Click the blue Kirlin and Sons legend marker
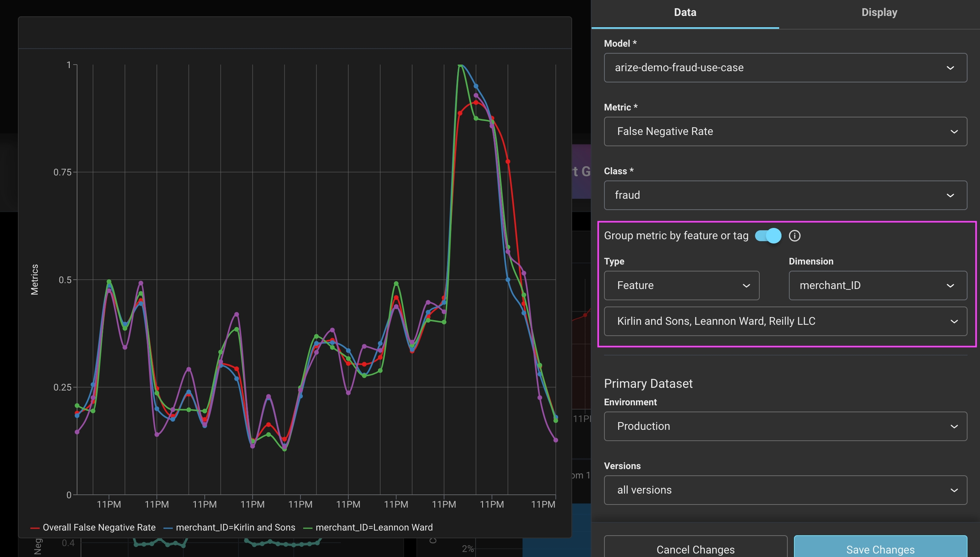The image size is (980, 557). [168, 528]
